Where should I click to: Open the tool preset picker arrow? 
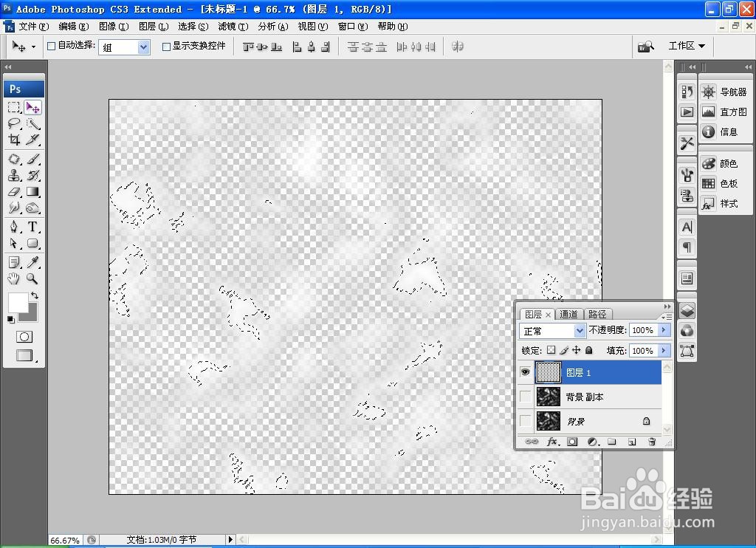click(33, 47)
